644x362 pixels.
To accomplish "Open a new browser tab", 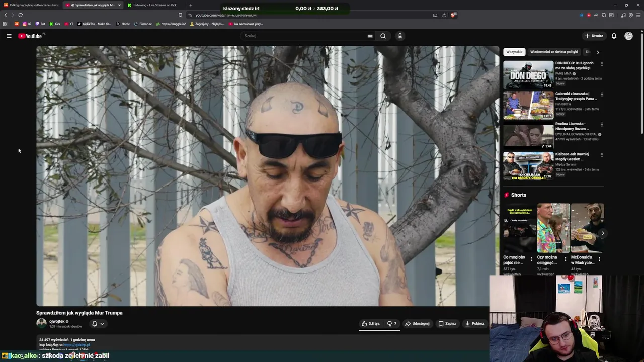I will [x=190, y=5].
